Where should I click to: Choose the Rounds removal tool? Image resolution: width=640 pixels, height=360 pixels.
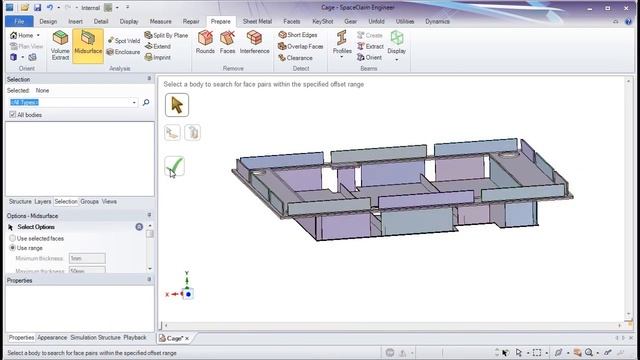coord(205,42)
